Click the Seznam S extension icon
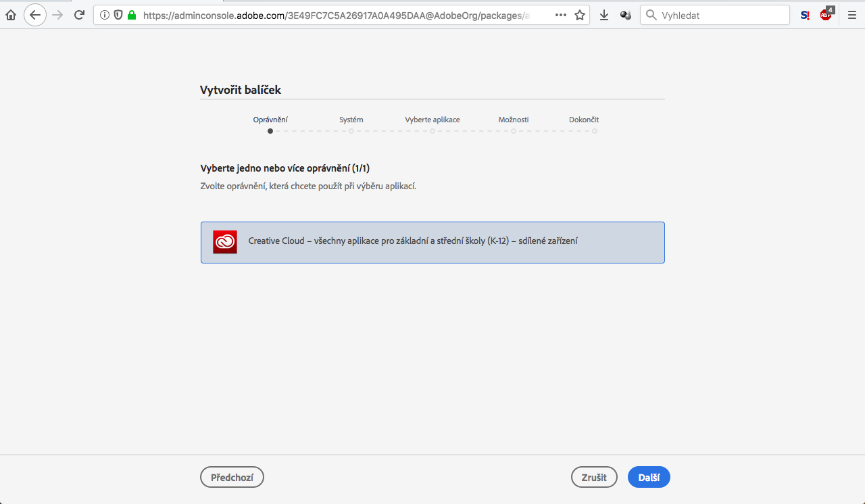865x504 pixels. pos(805,15)
